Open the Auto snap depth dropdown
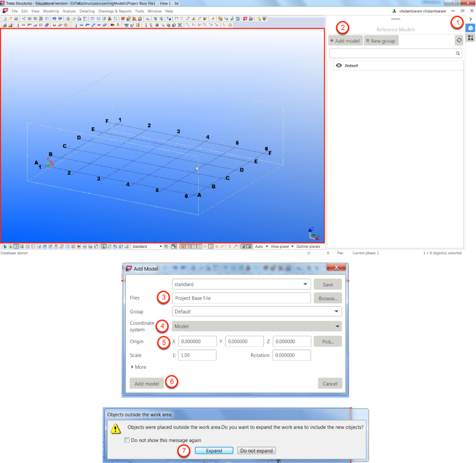This screenshot has width=476, height=463. (267, 246)
